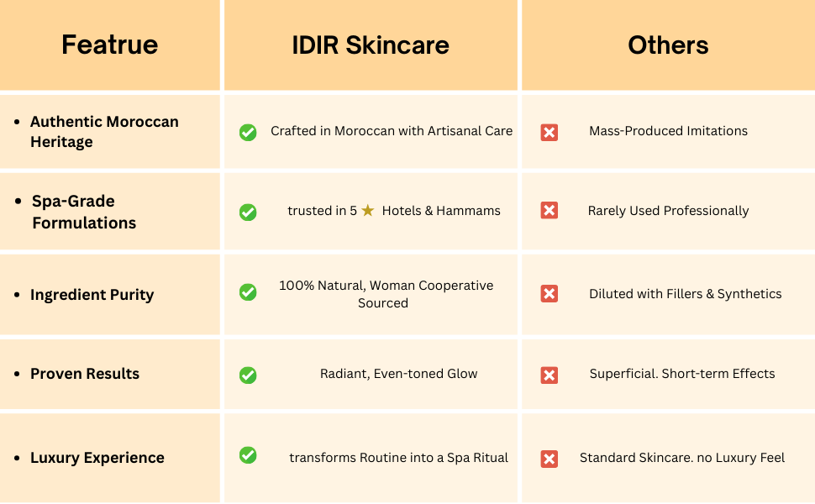
Task: Click red X beside Superficial Short-term Effects
Action: [x=549, y=375]
